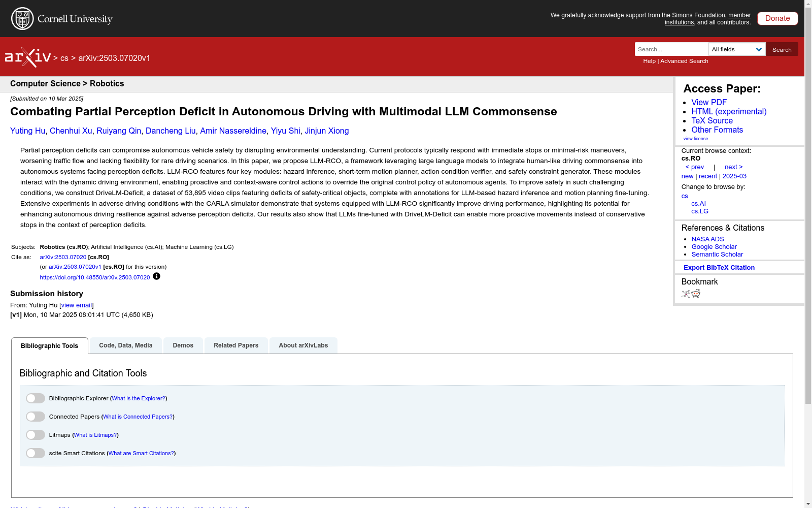Open Advanced Search link
812x508 pixels.
click(x=684, y=61)
